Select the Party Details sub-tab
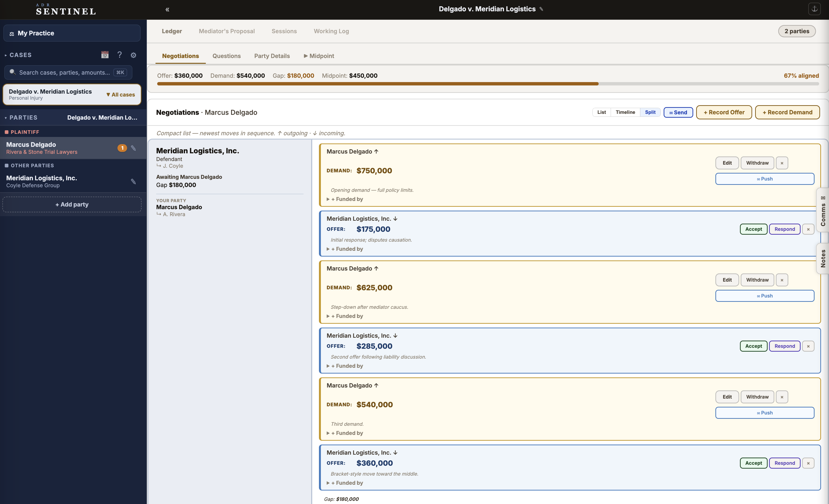 click(272, 56)
